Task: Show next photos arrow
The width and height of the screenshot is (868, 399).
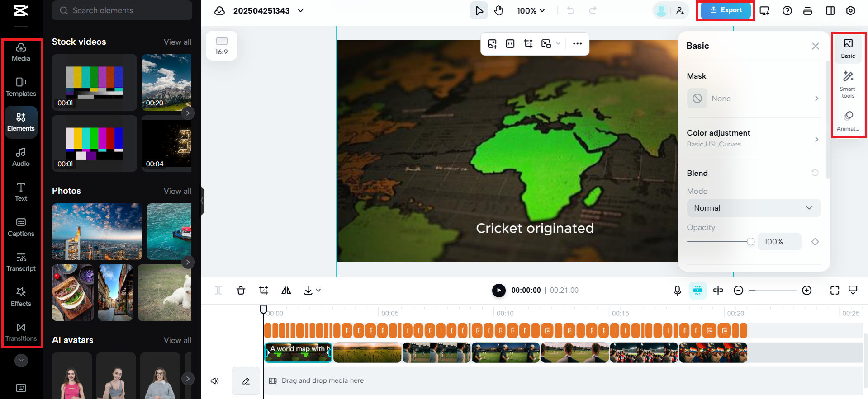Action: [188, 262]
